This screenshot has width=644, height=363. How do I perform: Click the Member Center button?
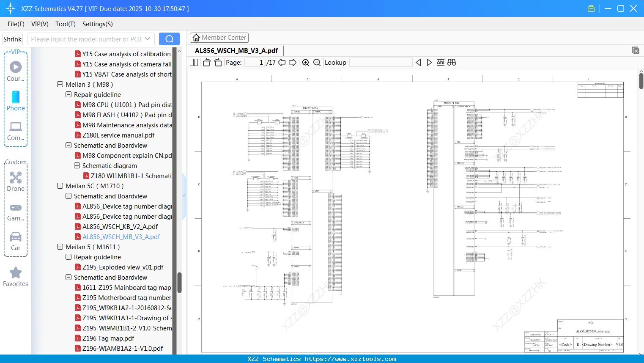point(219,37)
